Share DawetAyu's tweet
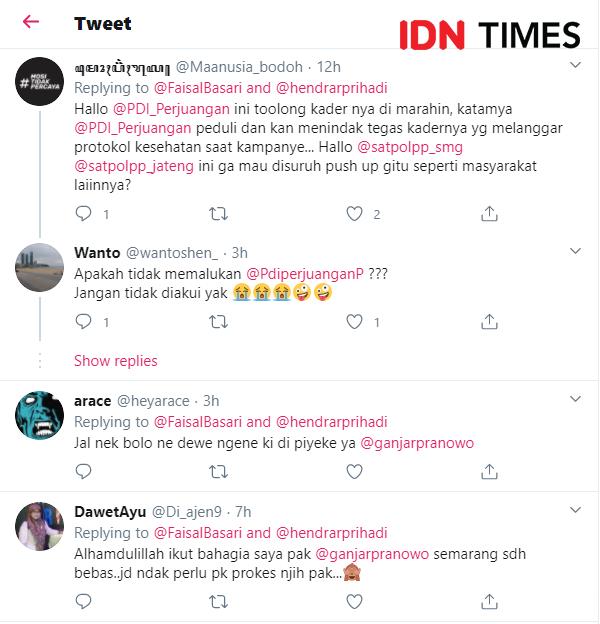This screenshot has height=624, width=600. coord(489,602)
